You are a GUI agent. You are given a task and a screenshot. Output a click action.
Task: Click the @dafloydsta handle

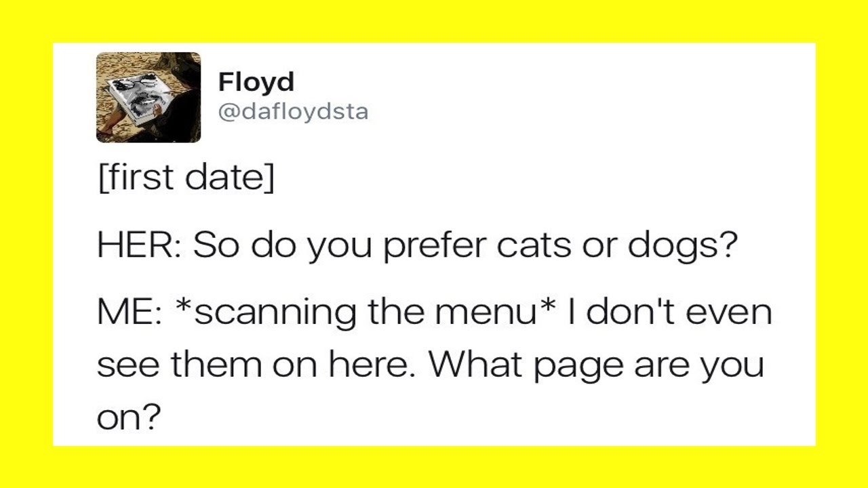tap(293, 111)
